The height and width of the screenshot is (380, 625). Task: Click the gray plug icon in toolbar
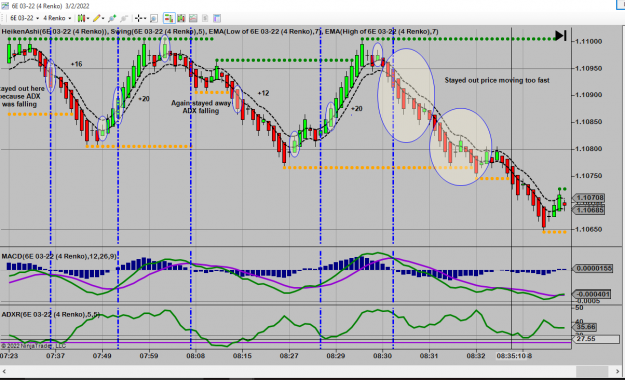coord(124,18)
